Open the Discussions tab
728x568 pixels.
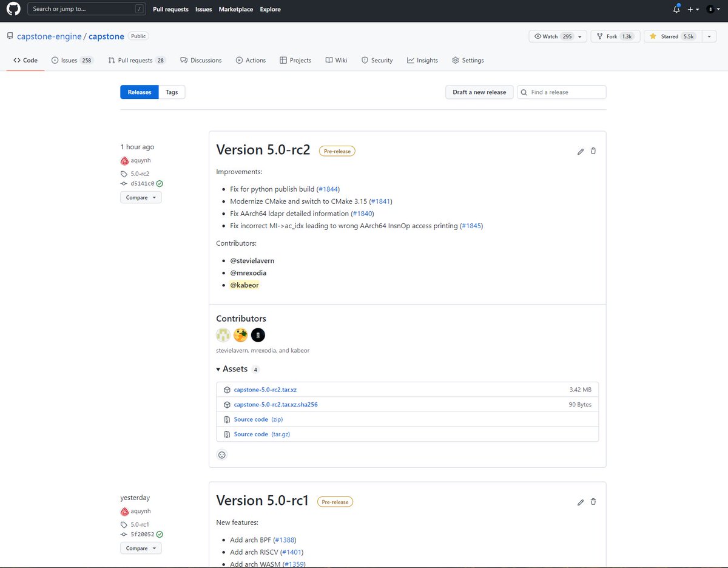point(201,60)
